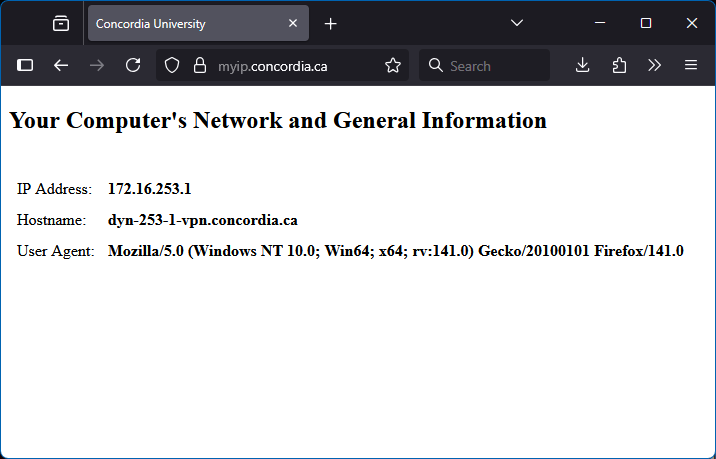Open a new tab
The width and height of the screenshot is (716, 459).
click(x=331, y=23)
